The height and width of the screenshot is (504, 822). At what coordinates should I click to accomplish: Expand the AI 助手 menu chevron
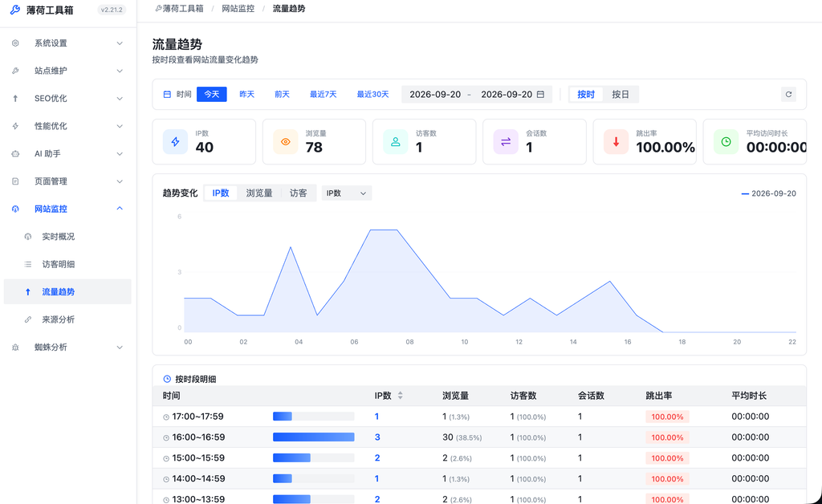(x=120, y=153)
